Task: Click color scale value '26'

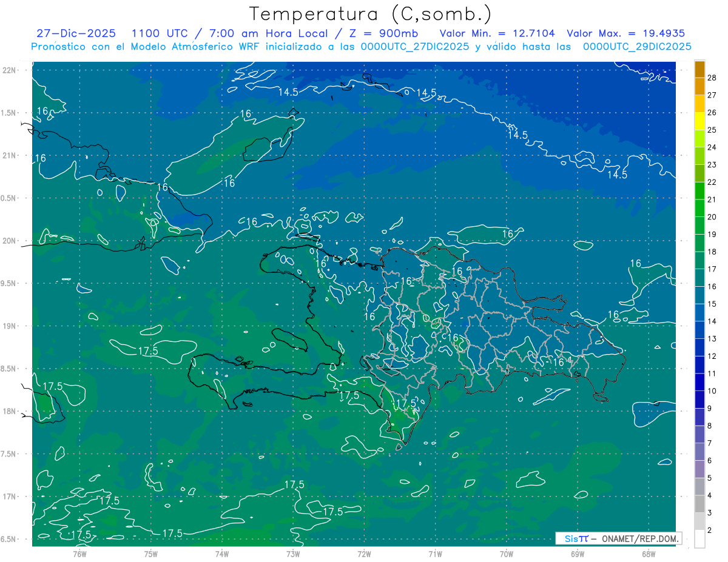Action: (712, 113)
